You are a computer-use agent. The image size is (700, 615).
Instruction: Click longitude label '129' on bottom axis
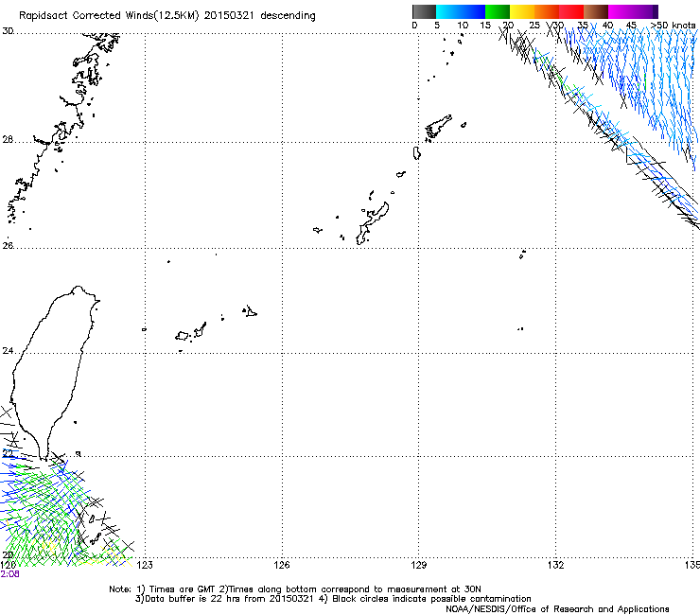419,565
